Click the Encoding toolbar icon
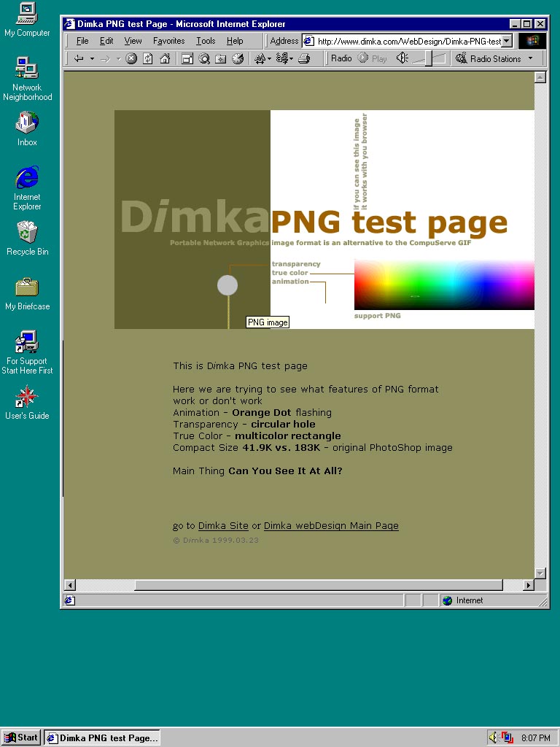 click(284, 58)
